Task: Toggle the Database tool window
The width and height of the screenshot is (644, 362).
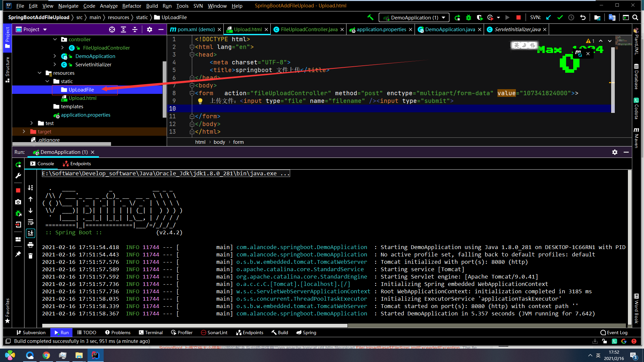Action: (x=636, y=76)
